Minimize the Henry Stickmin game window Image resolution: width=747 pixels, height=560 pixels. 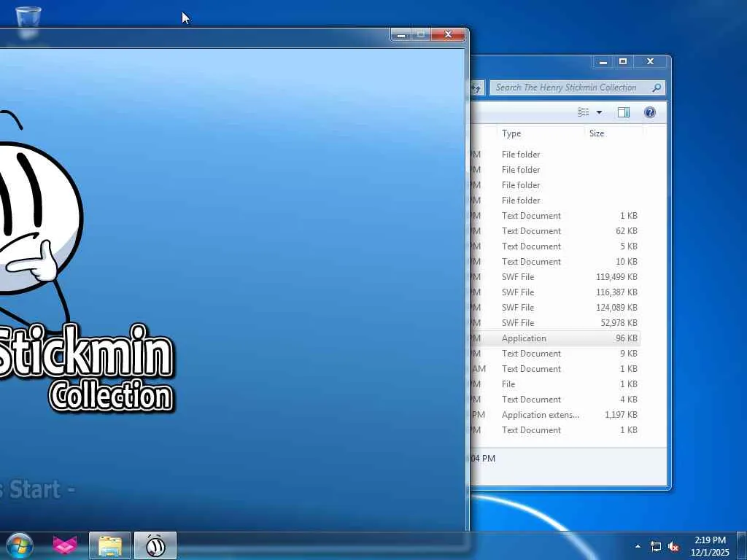pyautogui.click(x=401, y=35)
